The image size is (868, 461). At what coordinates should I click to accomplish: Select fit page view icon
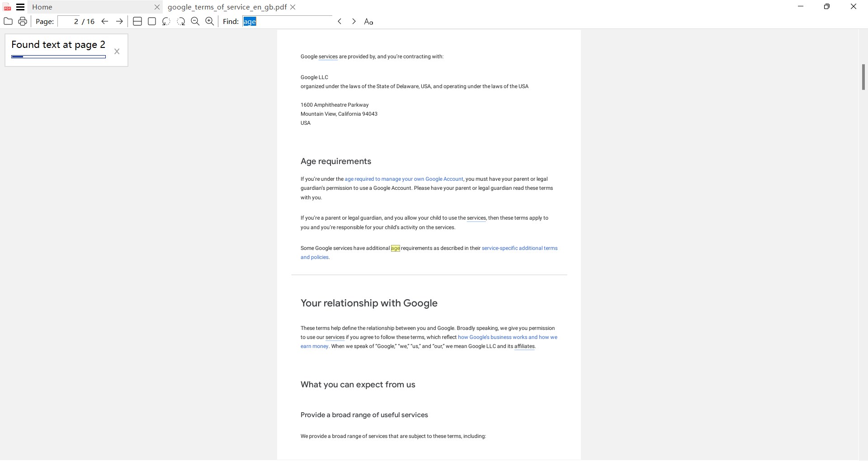(x=152, y=21)
